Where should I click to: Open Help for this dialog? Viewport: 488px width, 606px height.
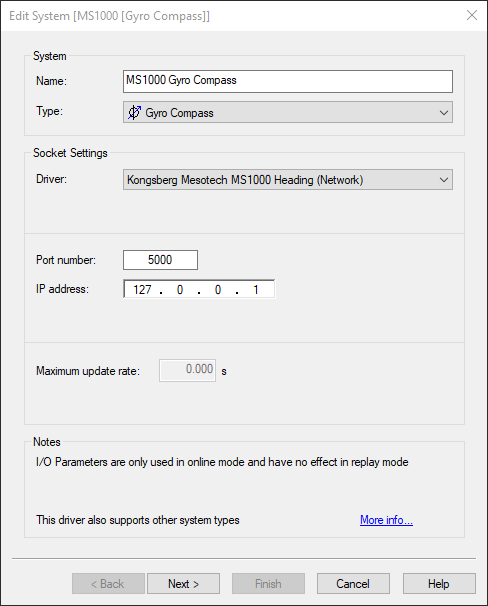coord(439,584)
